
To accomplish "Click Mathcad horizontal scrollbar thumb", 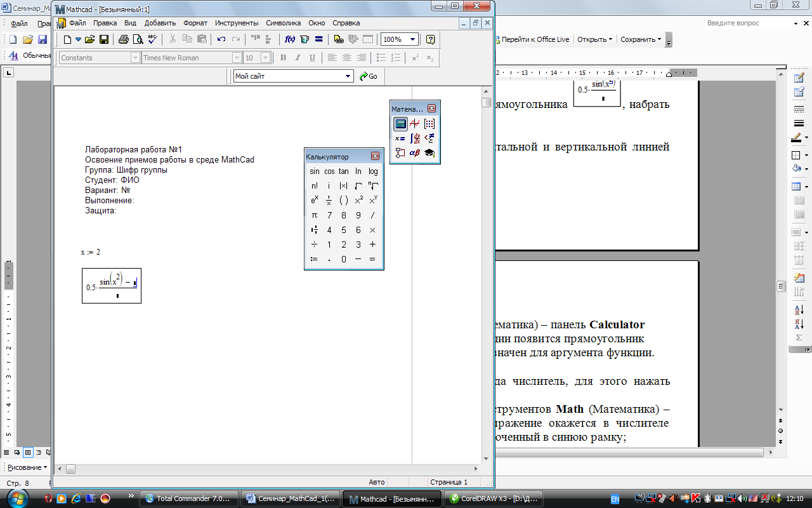I will (x=71, y=469).
